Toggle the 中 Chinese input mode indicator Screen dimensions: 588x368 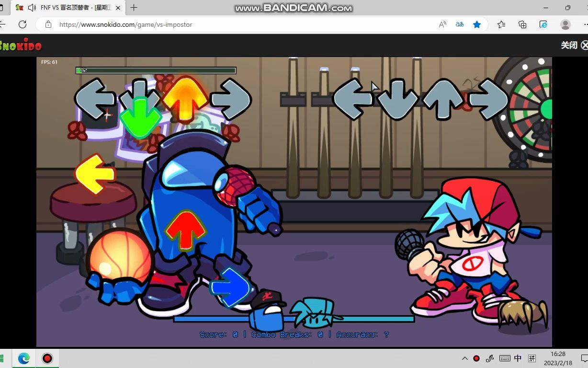[x=518, y=358]
